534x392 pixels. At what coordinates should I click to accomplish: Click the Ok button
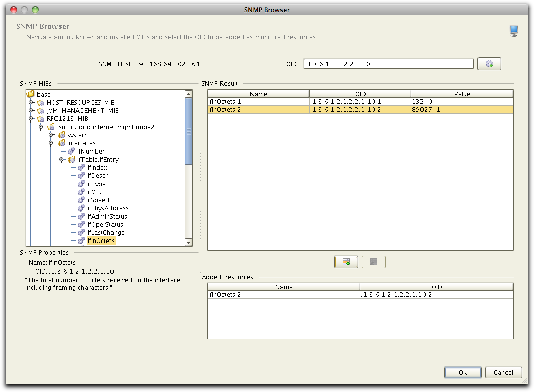click(x=463, y=372)
